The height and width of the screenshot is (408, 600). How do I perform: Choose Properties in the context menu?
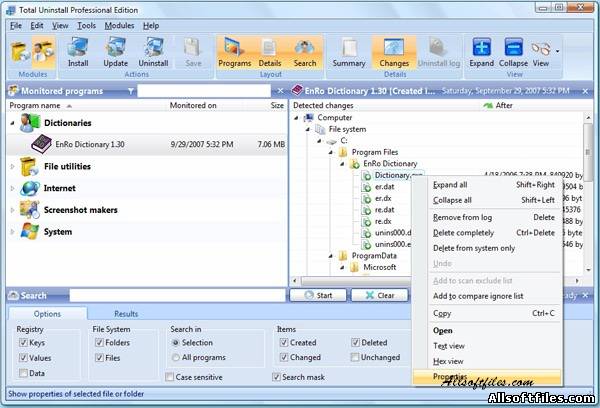[x=487, y=377]
